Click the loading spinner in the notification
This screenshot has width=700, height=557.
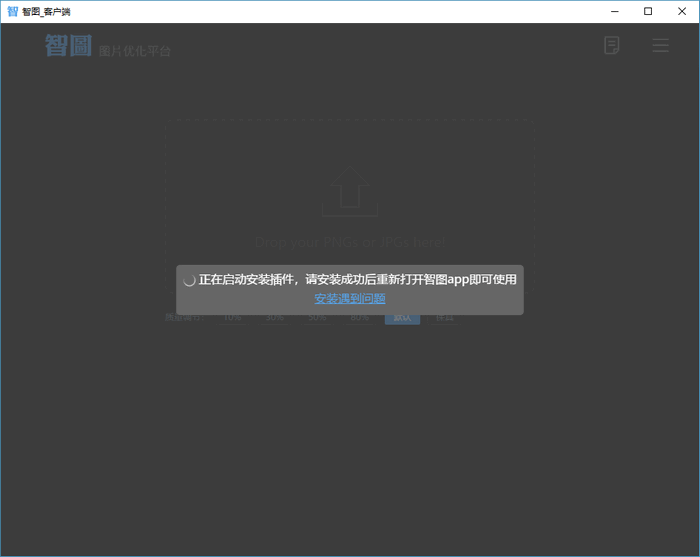[189, 280]
